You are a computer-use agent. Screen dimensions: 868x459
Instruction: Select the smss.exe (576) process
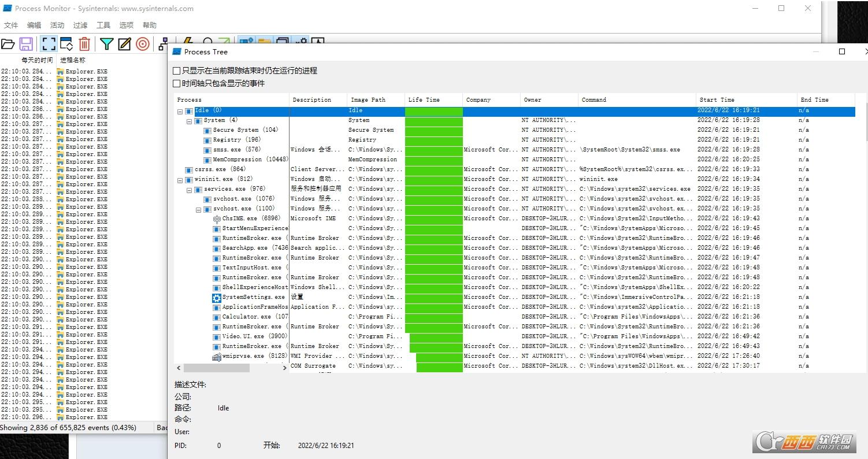coord(237,150)
